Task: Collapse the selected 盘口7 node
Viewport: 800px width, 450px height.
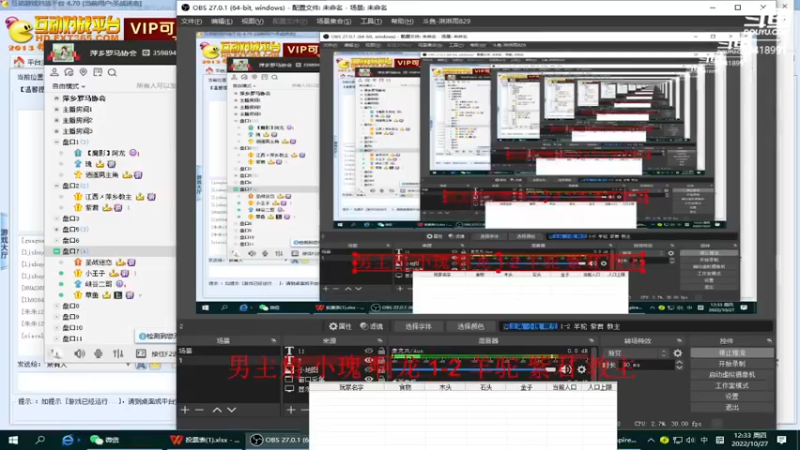Action: point(57,251)
